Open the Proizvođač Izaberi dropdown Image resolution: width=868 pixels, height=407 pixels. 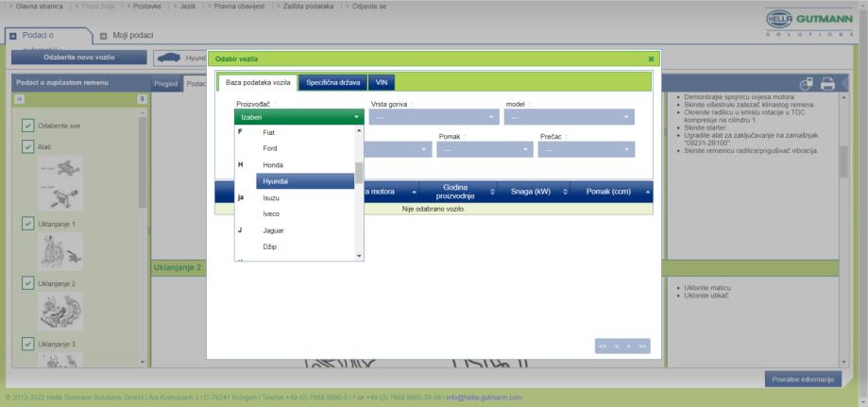298,117
